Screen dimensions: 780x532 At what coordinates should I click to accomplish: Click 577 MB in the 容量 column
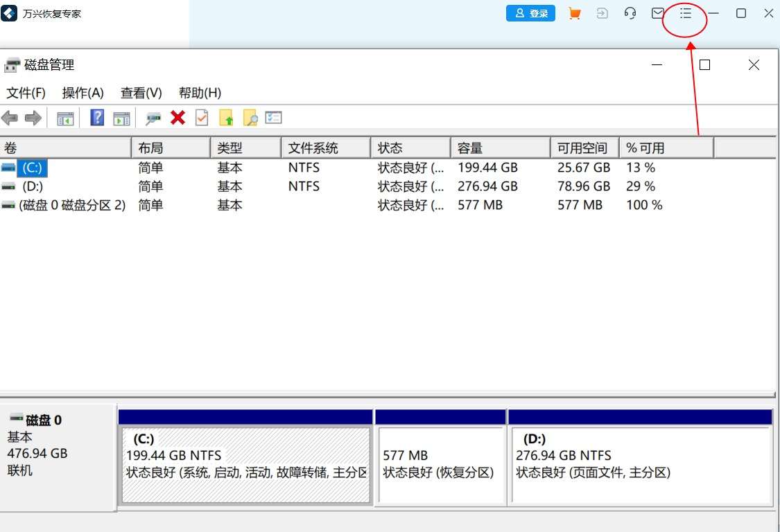(x=480, y=205)
